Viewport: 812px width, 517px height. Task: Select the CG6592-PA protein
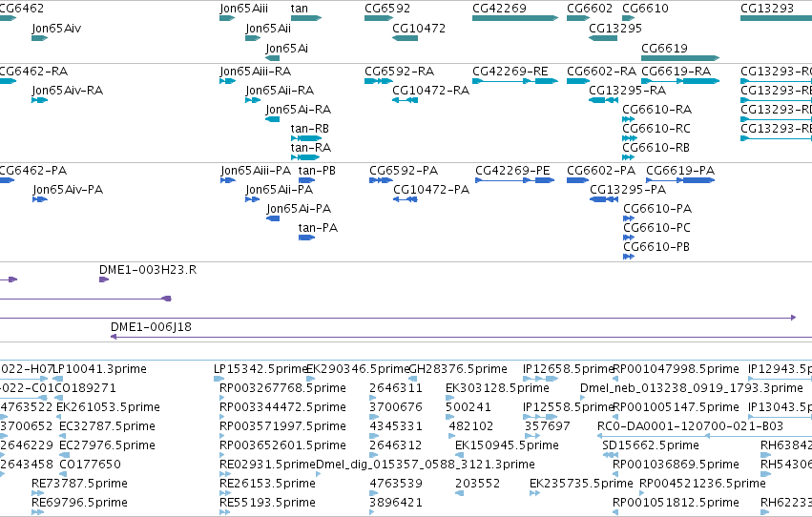coord(381,180)
